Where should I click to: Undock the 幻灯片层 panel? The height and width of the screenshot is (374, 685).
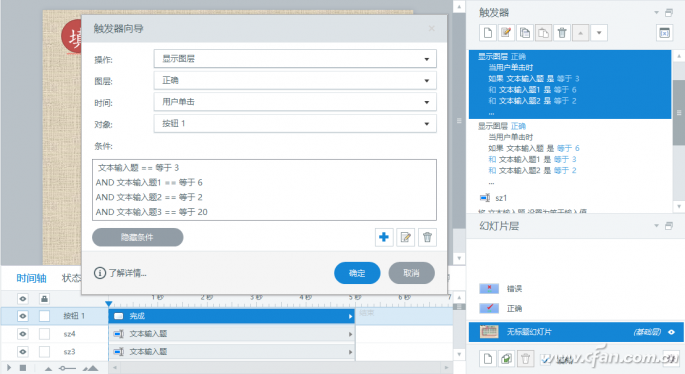pos(668,226)
